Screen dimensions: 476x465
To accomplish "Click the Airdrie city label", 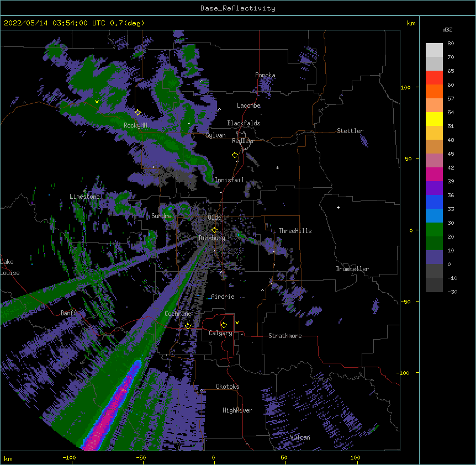I will tap(223, 297).
